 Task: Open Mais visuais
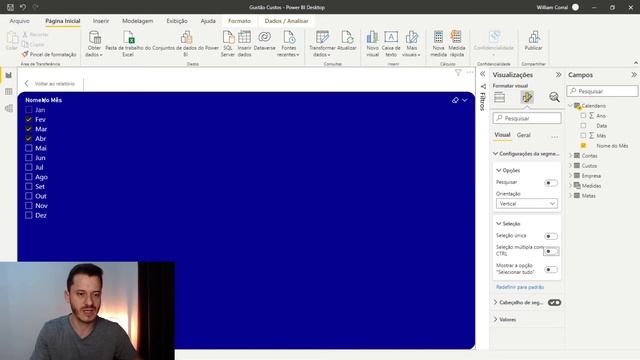[x=411, y=43]
